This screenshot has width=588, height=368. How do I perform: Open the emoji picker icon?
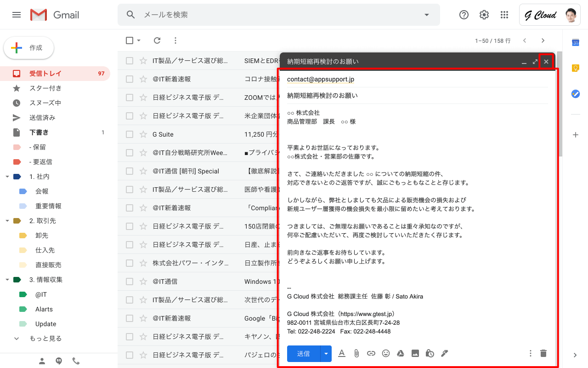click(386, 353)
